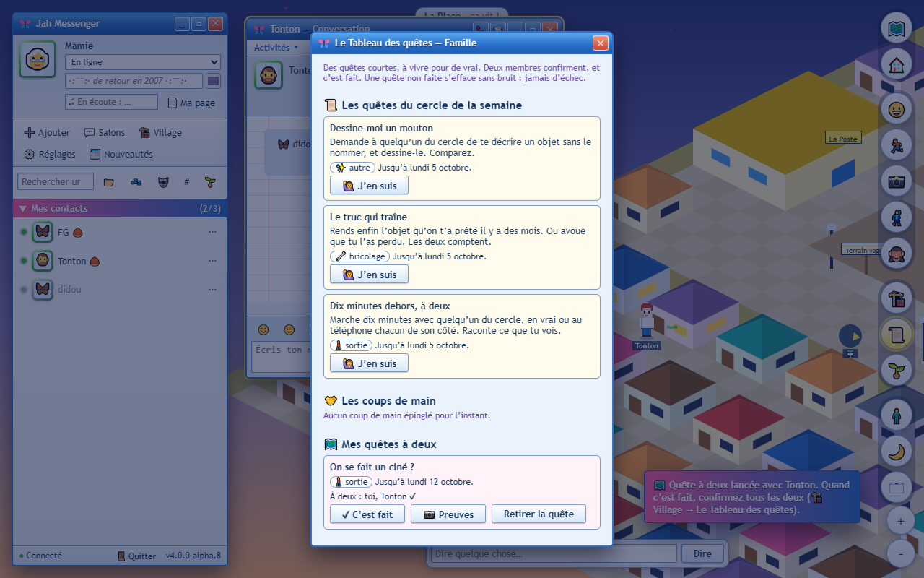
Task: Click Quitter at the bottom of Jah Messenger
Action: [136, 556]
